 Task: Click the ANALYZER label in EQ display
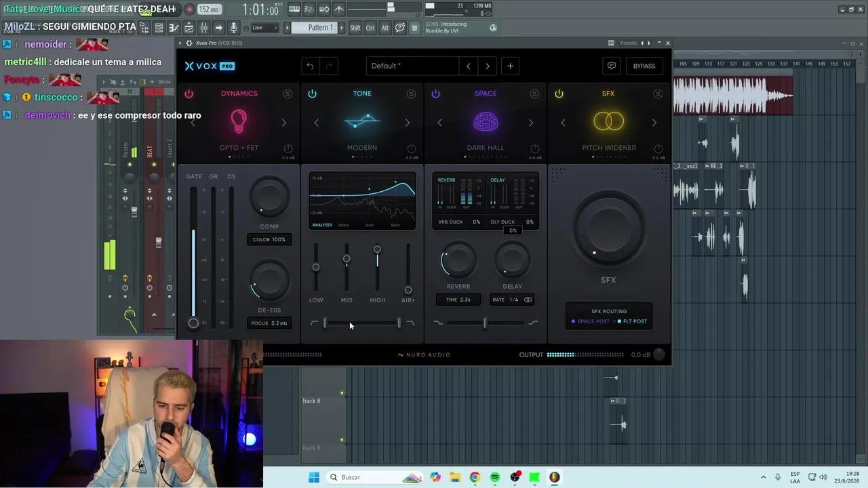tap(322, 225)
